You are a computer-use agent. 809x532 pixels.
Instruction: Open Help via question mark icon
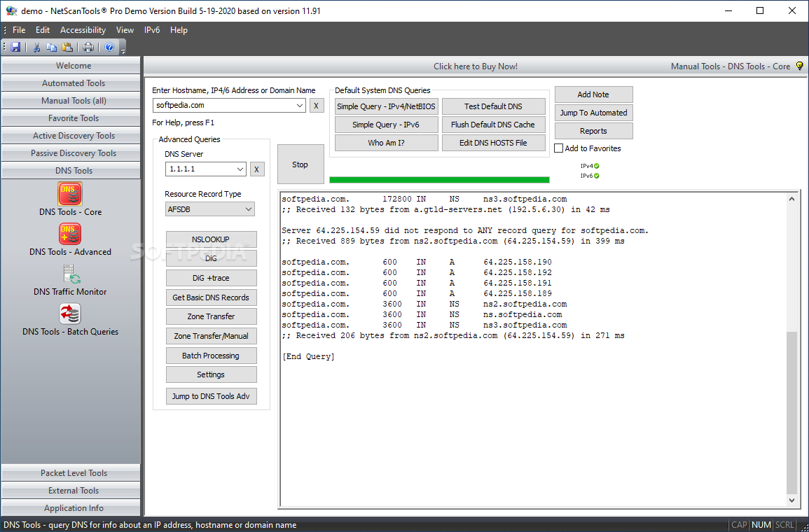point(109,48)
